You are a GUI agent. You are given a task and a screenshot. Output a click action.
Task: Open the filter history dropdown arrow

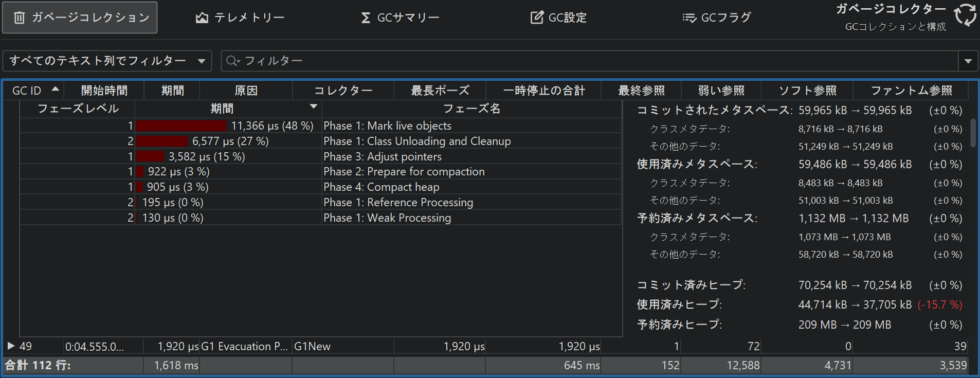[968, 61]
